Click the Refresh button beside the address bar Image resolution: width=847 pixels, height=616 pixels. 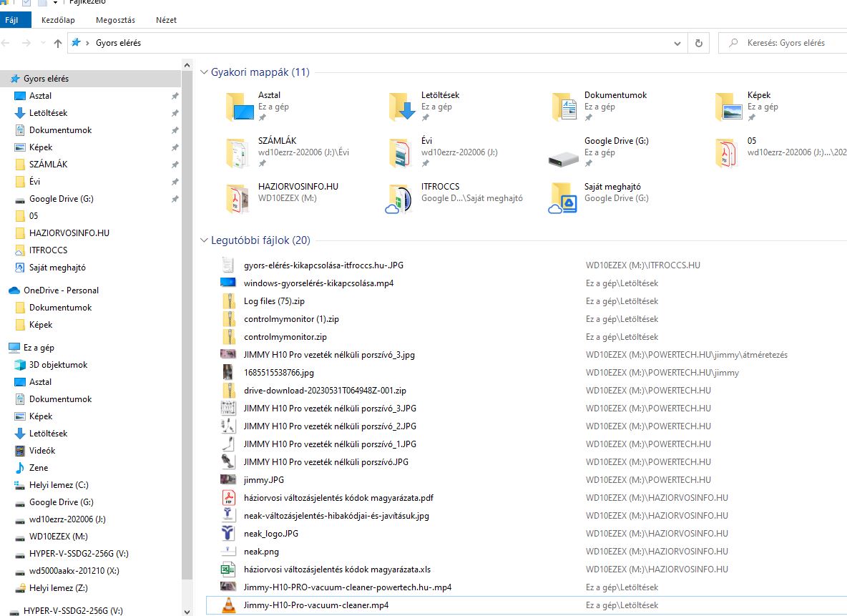click(x=698, y=43)
